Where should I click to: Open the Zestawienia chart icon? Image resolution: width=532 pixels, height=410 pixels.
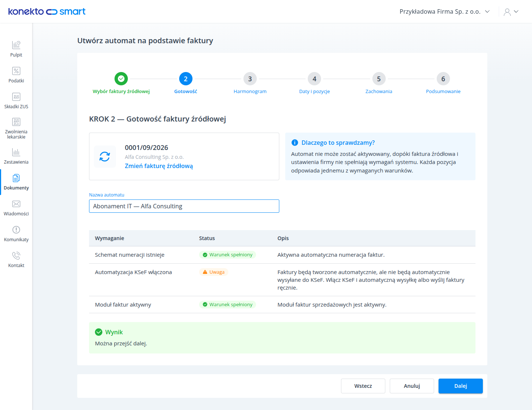click(16, 152)
